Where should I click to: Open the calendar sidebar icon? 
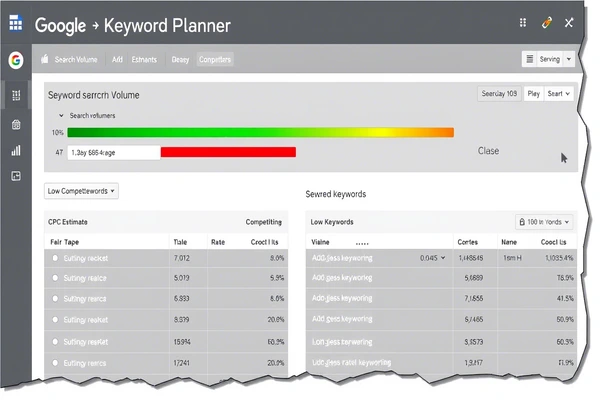click(x=16, y=124)
